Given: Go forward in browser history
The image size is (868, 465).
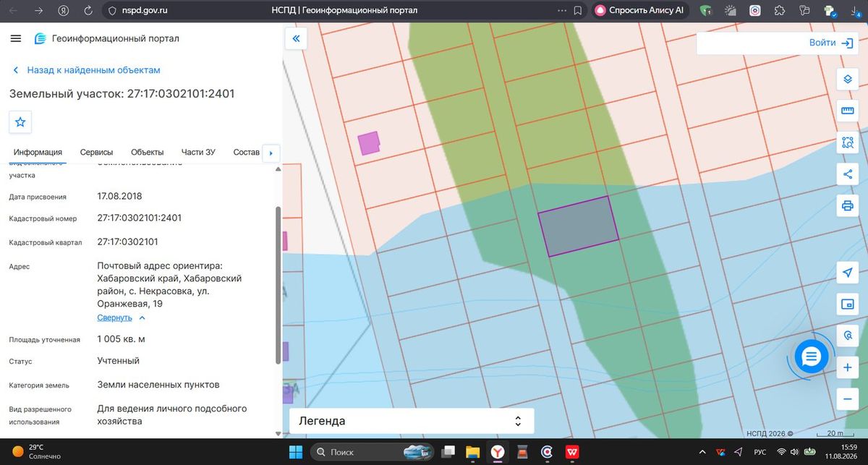Looking at the screenshot, I should tap(38, 11).
